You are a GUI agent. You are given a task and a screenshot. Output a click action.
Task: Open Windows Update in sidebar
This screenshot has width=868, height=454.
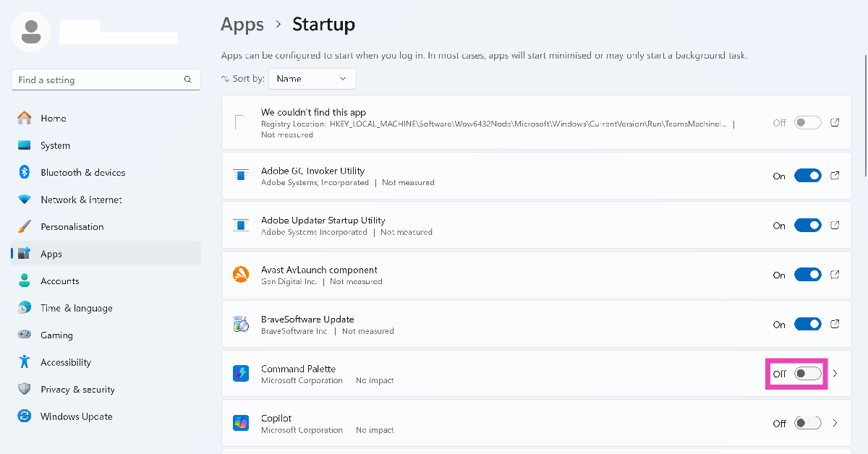[76, 416]
